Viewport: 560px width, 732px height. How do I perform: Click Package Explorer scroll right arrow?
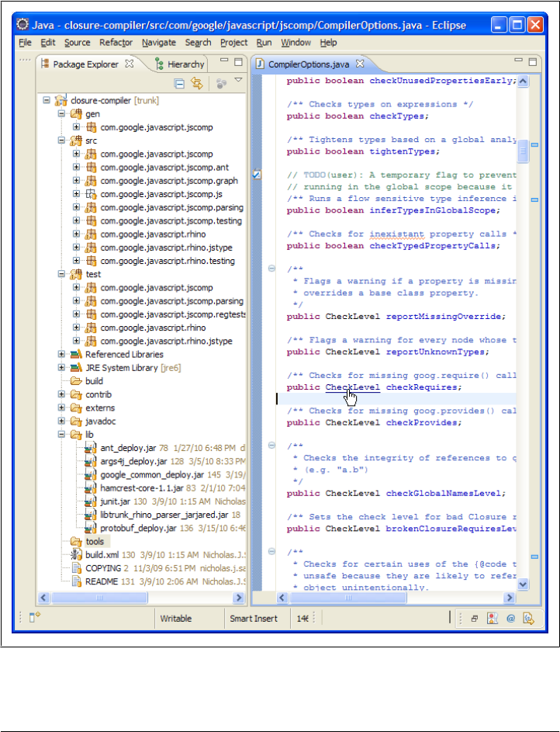click(239, 598)
